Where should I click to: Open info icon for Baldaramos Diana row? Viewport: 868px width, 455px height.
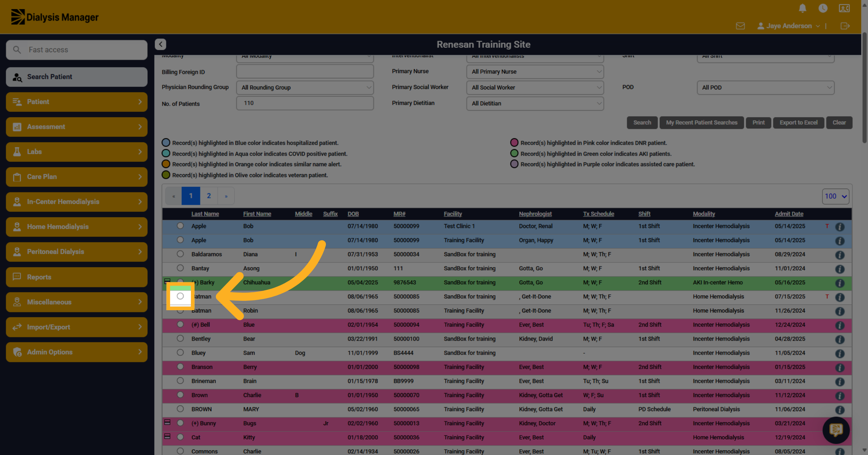[840, 255]
